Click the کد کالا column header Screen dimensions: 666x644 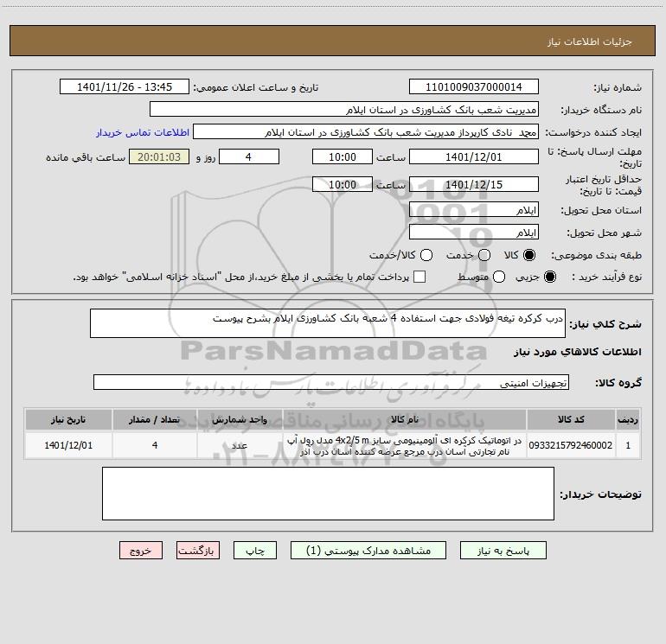click(571, 419)
